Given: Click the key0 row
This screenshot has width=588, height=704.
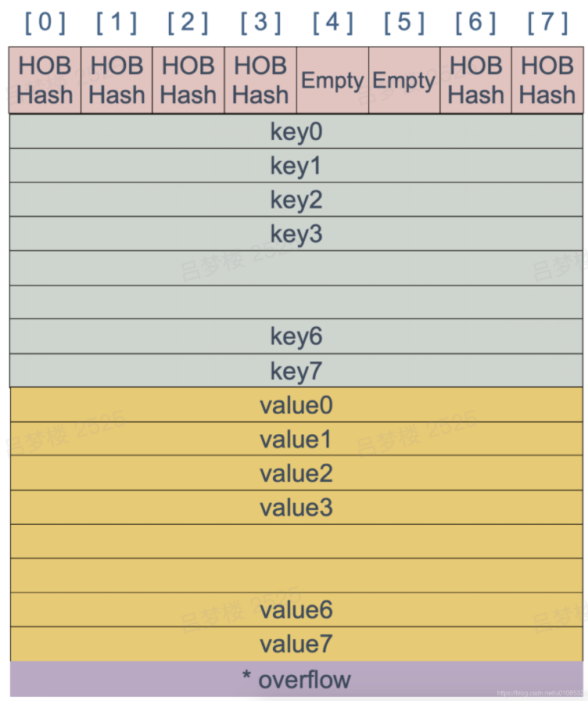Looking at the screenshot, I should 296,131.
